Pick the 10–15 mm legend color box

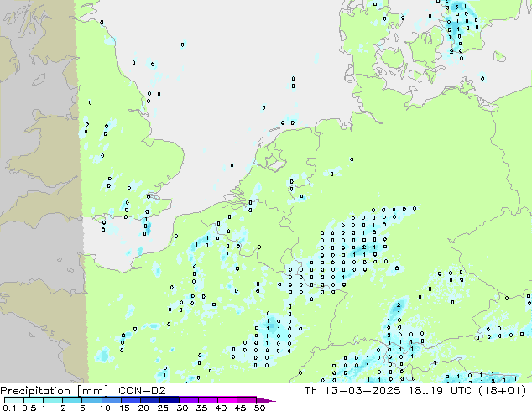tap(111, 400)
